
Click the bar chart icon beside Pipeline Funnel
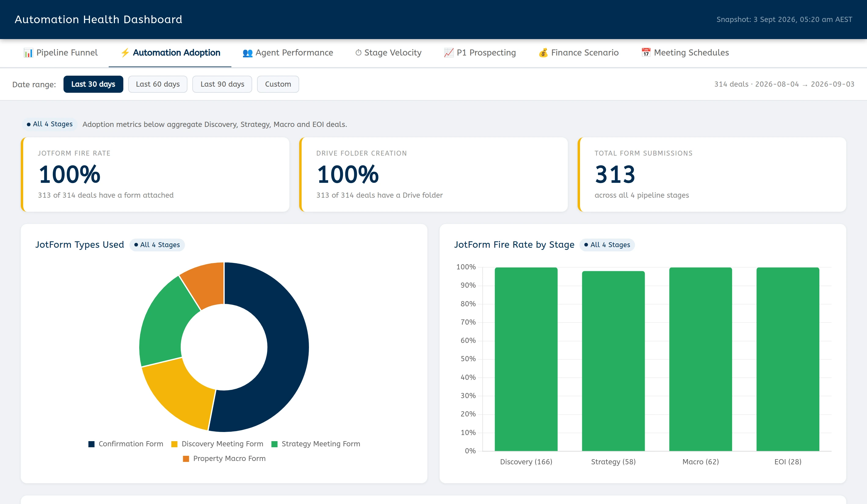28,52
